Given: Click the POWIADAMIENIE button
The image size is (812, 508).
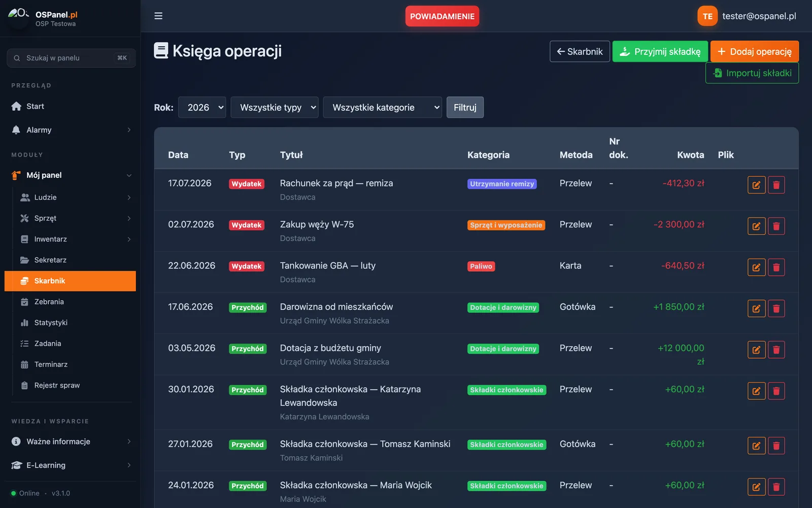Looking at the screenshot, I should [x=442, y=16].
